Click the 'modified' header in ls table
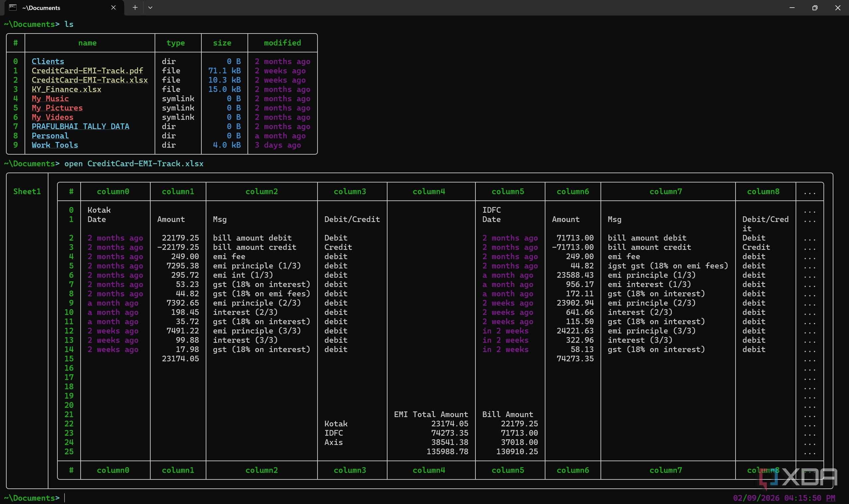The width and height of the screenshot is (849, 504). click(283, 43)
